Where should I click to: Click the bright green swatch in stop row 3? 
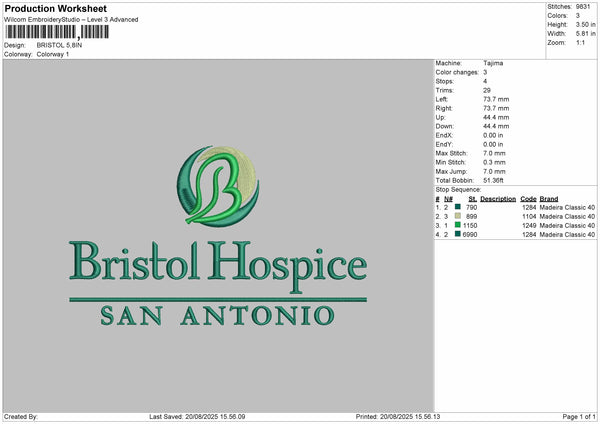(x=458, y=225)
